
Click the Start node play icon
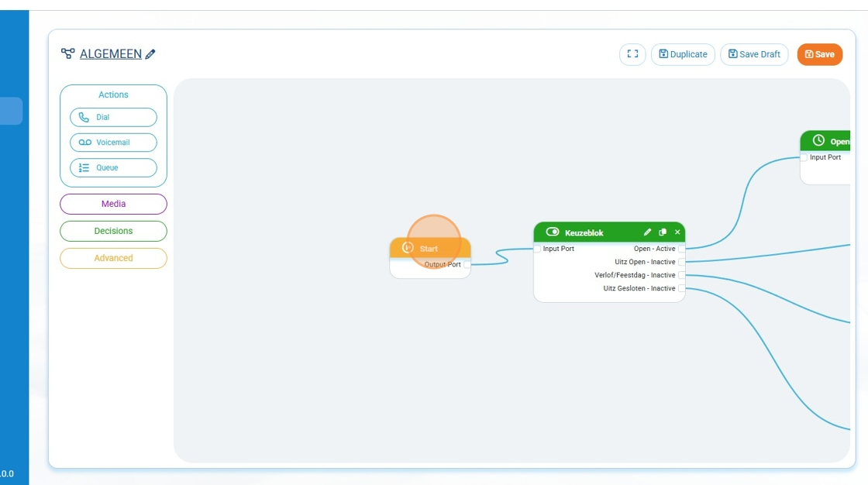(x=408, y=248)
